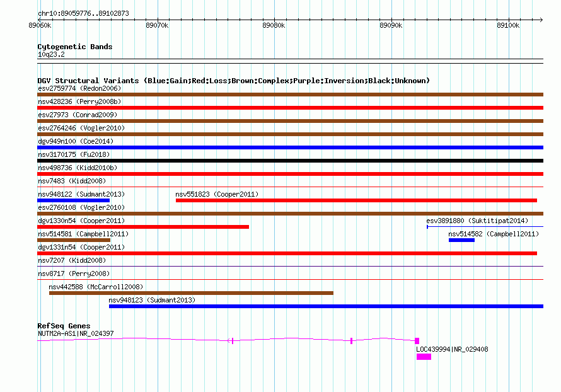The image size is (561, 392).
Task: Click the 89060k ruler position label
Action: coord(40,25)
